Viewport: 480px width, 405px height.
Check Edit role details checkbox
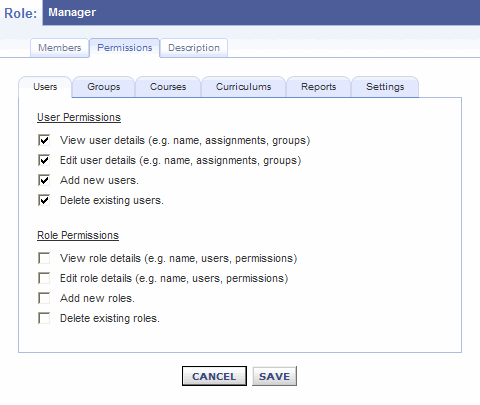pyautogui.click(x=44, y=278)
